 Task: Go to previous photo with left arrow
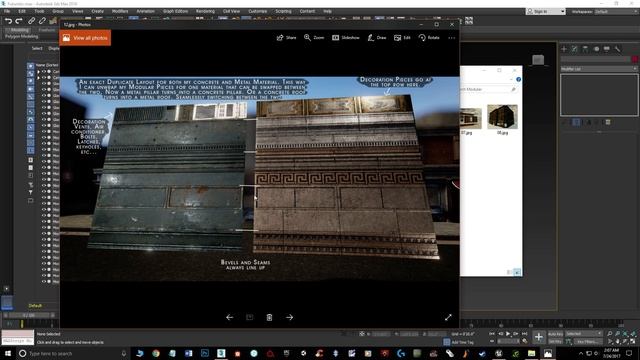click(x=230, y=317)
